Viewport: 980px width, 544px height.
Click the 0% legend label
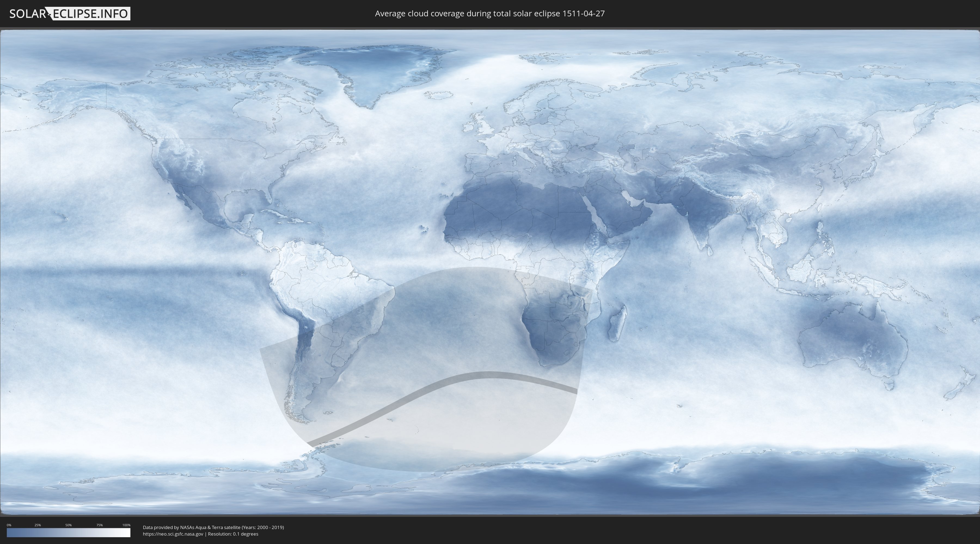tap(9, 525)
